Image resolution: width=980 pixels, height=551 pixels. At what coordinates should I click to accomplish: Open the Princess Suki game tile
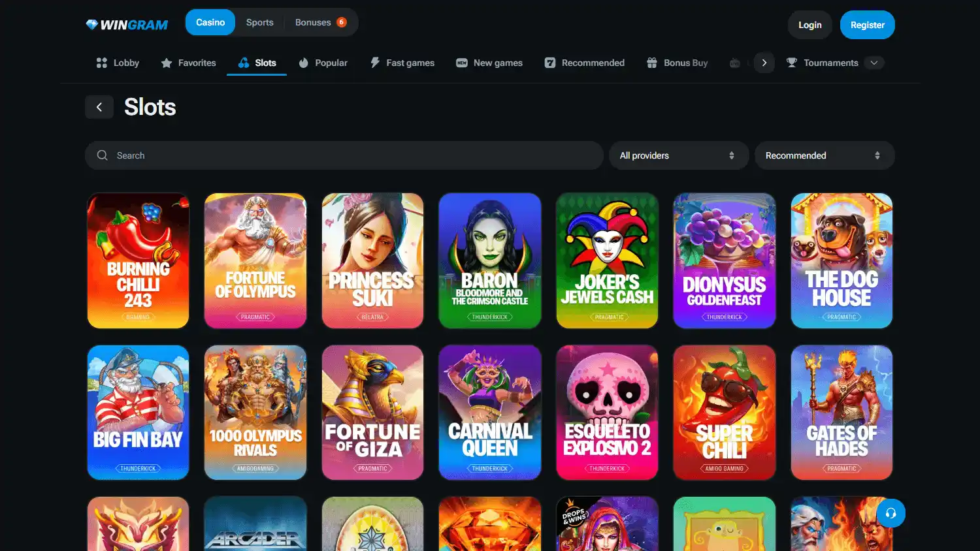[x=372, y=260]
